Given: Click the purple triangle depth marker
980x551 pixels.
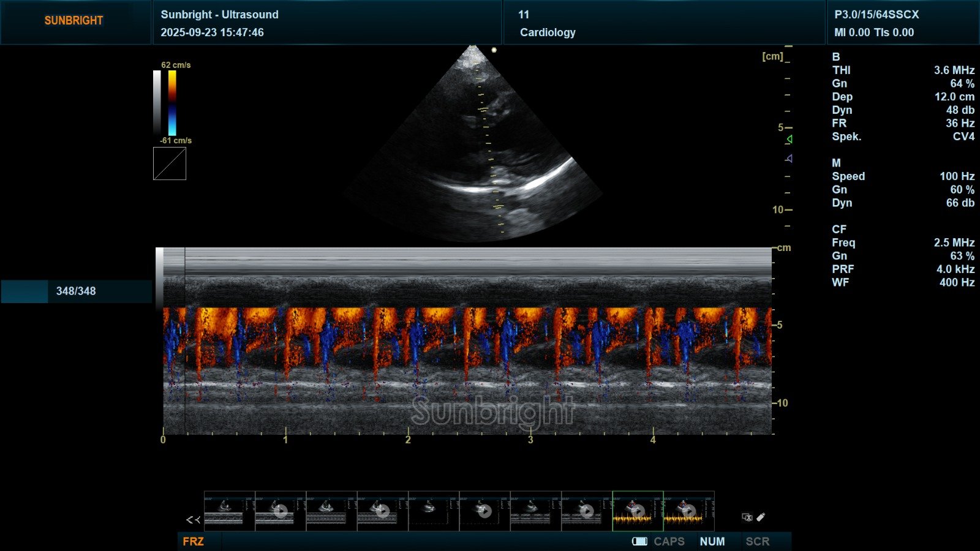Looking at the screenshot, I should click(790, 159).
